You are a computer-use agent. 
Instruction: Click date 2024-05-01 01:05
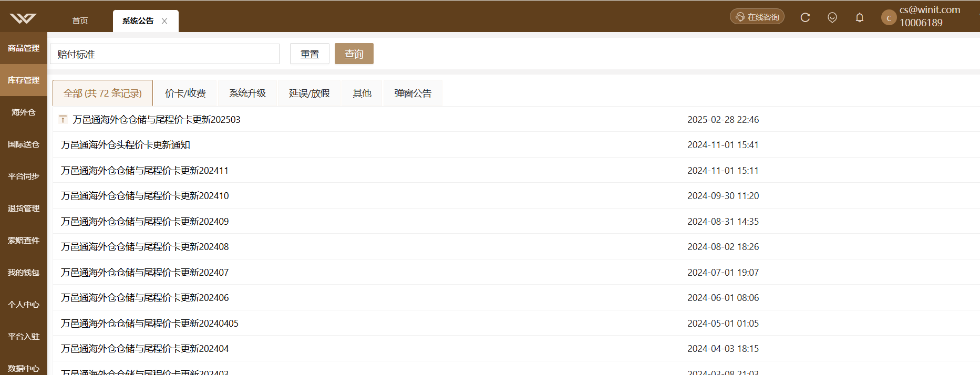coord(723,324)
